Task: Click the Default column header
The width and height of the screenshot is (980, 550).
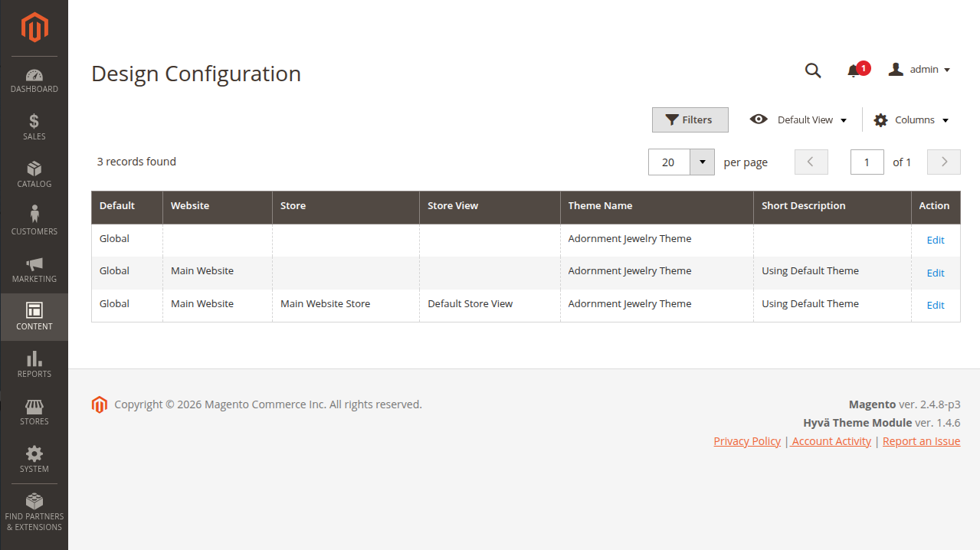Action: (x=127, y=208)
